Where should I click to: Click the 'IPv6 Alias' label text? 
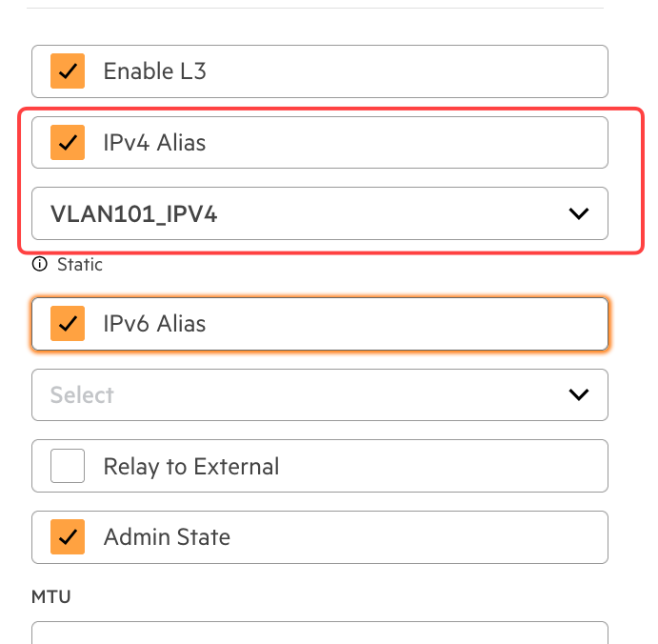click(x=154, y=324)
